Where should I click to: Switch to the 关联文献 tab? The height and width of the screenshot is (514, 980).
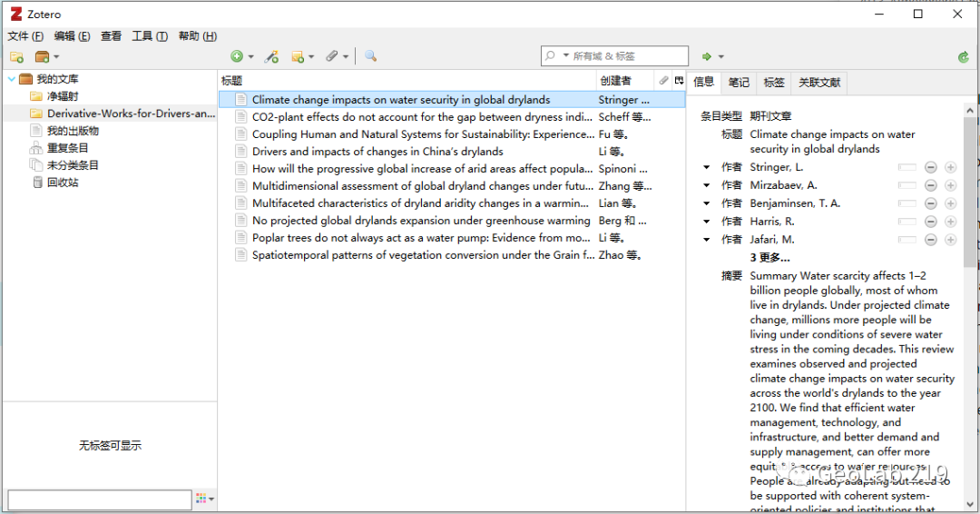tap(819, 83)
